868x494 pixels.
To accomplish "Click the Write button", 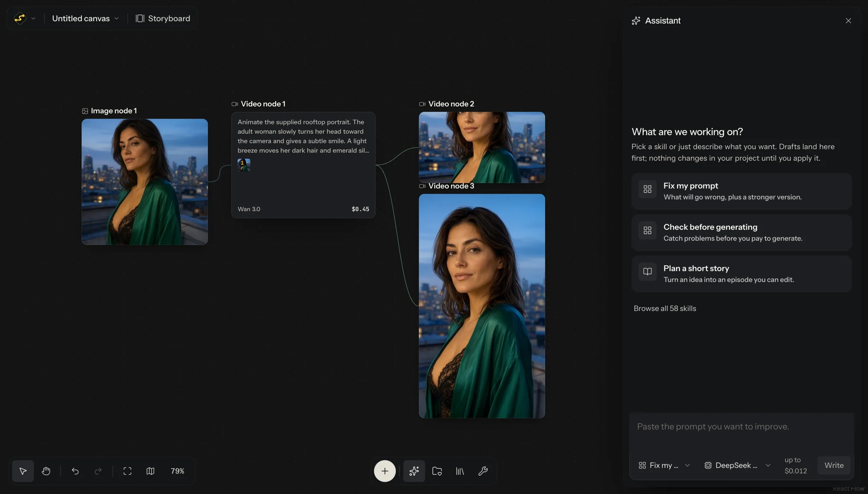I will (x=834, y=465).
